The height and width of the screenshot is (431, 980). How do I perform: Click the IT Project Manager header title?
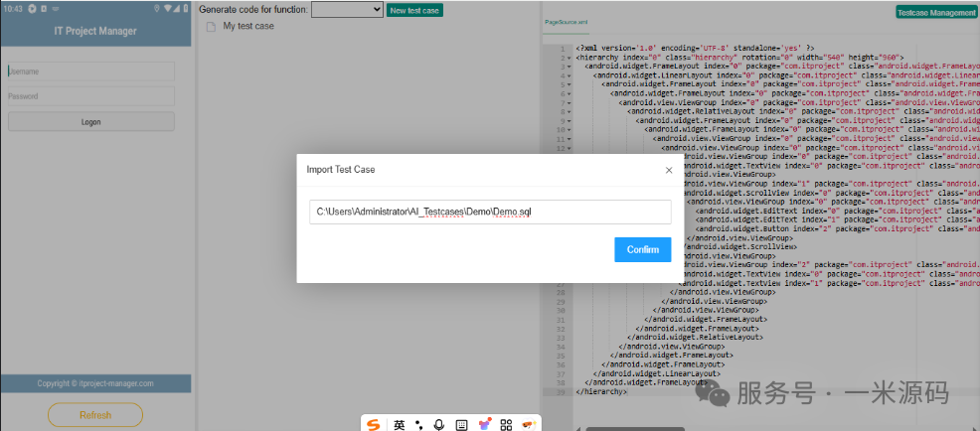click(95, 31)
